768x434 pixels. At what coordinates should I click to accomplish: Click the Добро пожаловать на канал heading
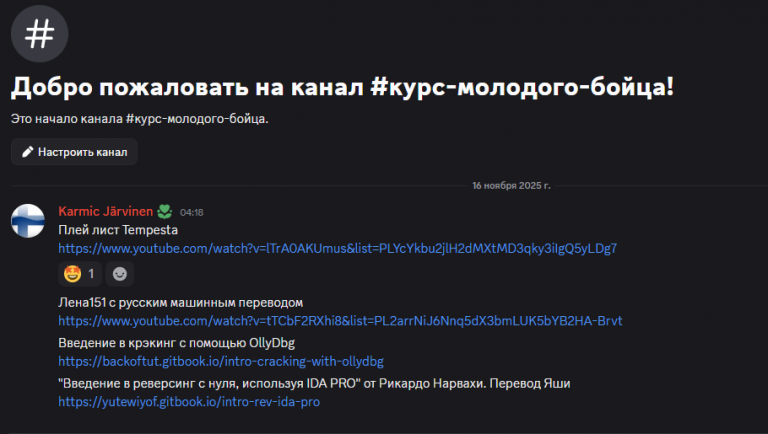(x=342, y=87)
